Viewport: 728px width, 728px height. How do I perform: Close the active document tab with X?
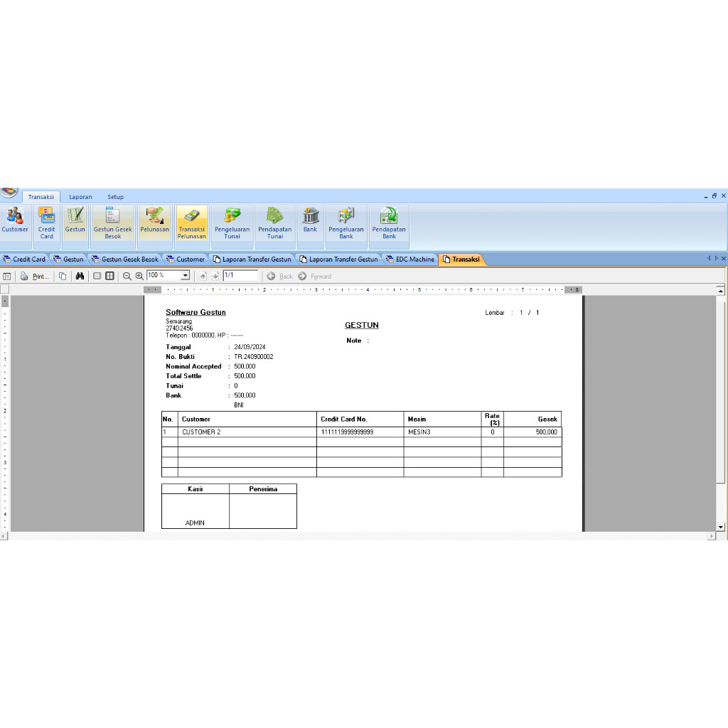pos(723,258)
